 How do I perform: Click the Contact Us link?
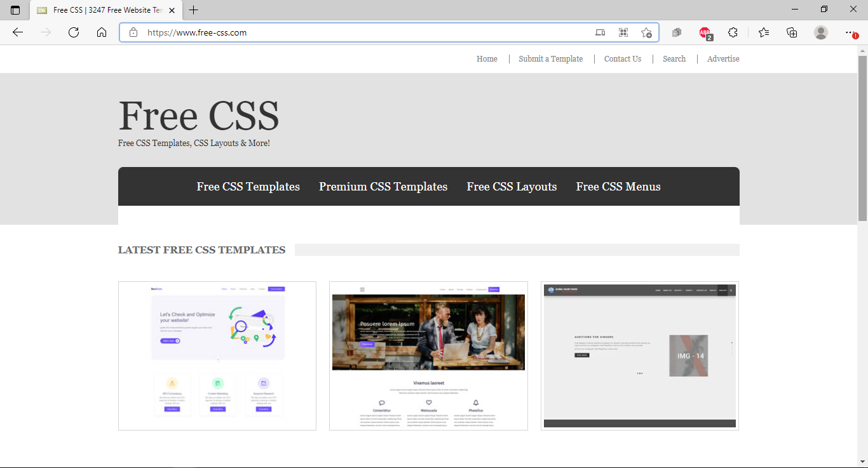click(x=622, y=58)
